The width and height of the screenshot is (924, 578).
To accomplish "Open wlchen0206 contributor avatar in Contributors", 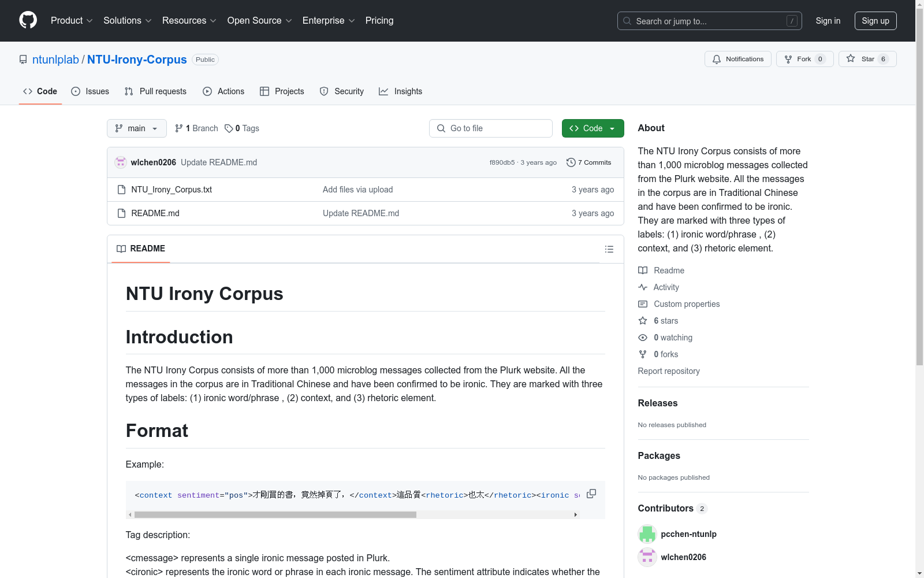I will coord(647,557).
